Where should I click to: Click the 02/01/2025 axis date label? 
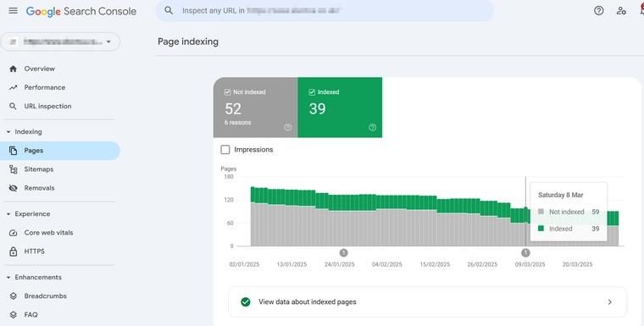(244, 265)
